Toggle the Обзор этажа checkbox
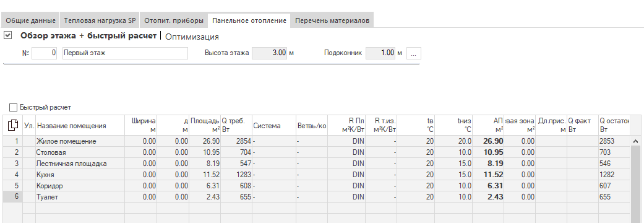The height and width of the screenshot is (223, 644). (x=7, y=35)
